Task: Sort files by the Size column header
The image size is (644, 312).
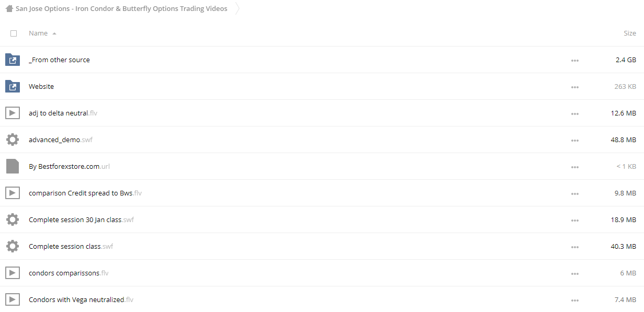Action: (x=630, y=33)
